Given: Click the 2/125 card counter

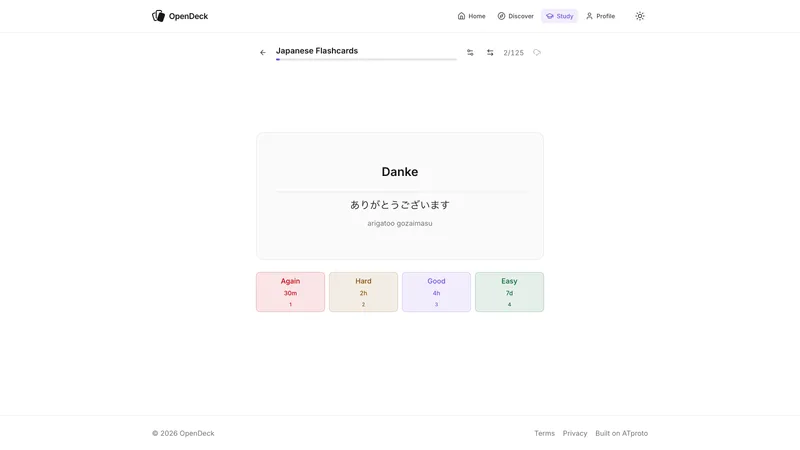Looking at the screenshot, I should 513,53.
